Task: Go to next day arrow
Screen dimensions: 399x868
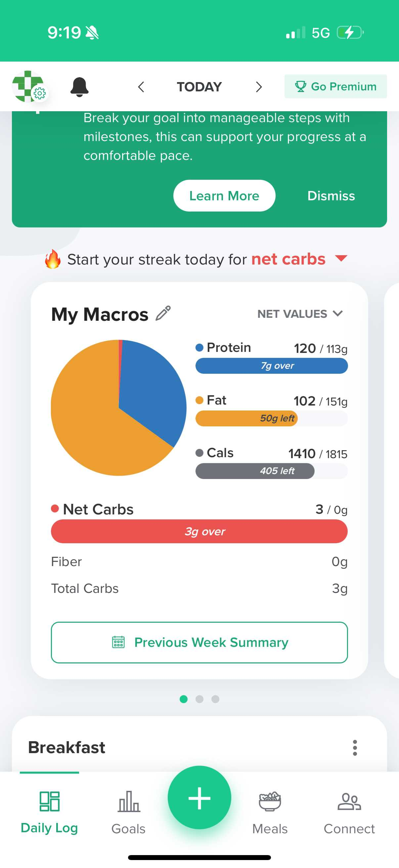Action: 259,87
